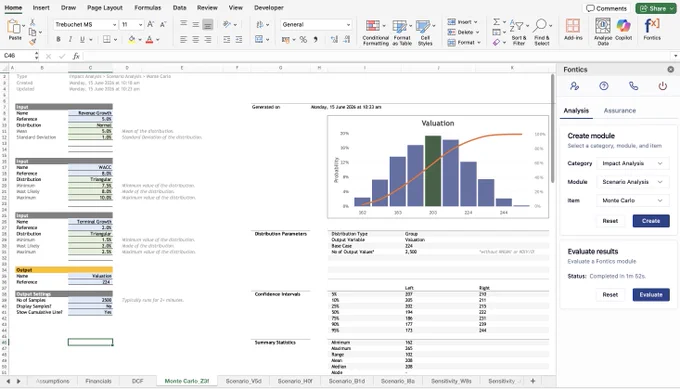The height and width of the screenshot is (389, 680).
Task: Open the Insert cells dropdown
Action: [463, 22]
